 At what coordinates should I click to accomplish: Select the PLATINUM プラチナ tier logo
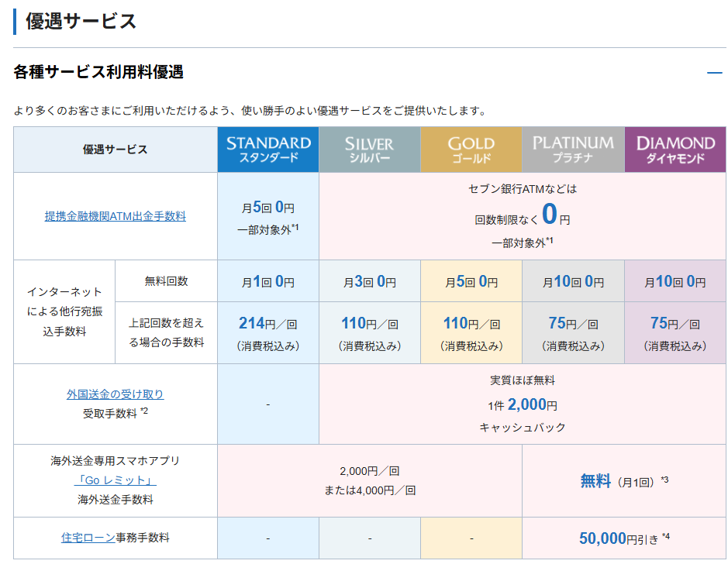573,150
